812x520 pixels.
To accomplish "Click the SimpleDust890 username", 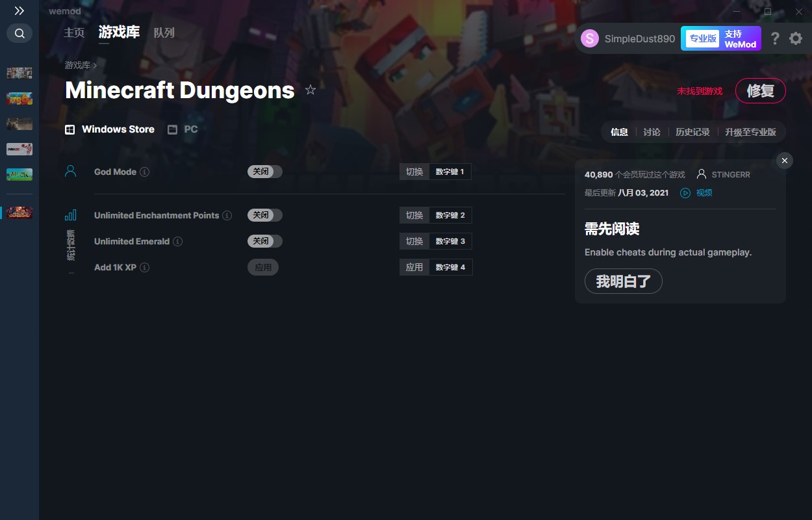I will pyautogui.click(x=640, y=38).
